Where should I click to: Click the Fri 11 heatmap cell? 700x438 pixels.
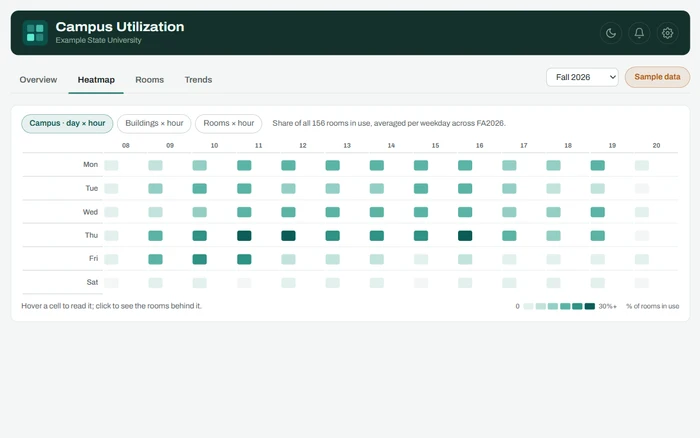click(244, 259)
